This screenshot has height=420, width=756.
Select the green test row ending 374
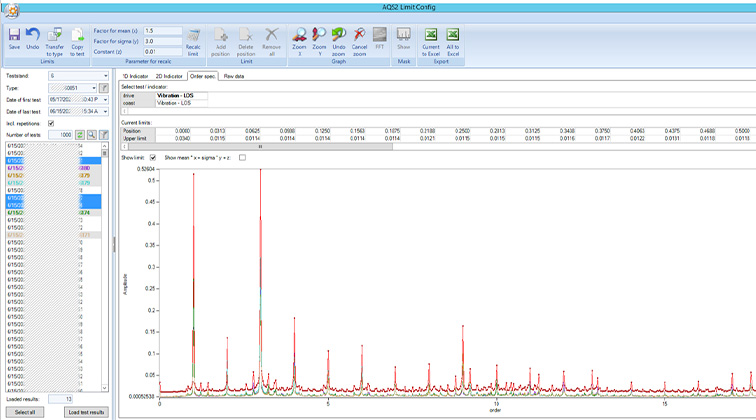[x=54, y=213]
